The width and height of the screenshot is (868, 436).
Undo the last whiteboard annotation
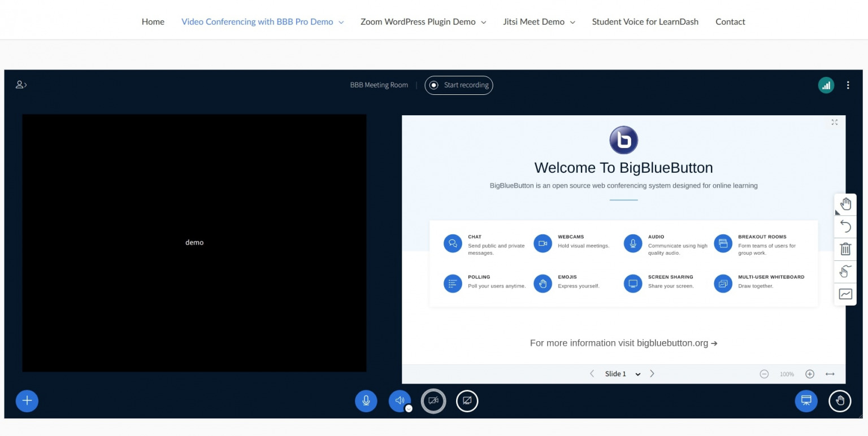click(845, 226)
